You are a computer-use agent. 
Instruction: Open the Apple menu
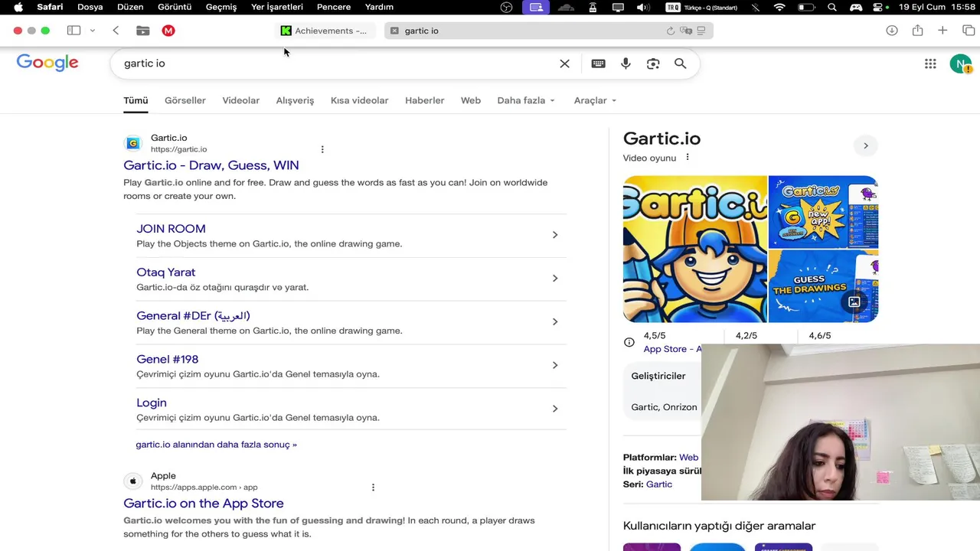[x=18, y=7]
